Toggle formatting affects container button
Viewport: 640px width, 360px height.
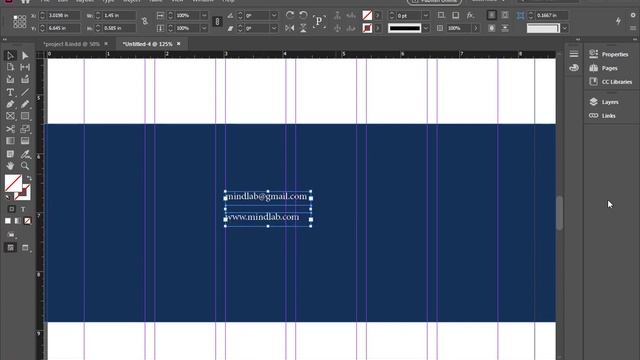pos(11,209)
